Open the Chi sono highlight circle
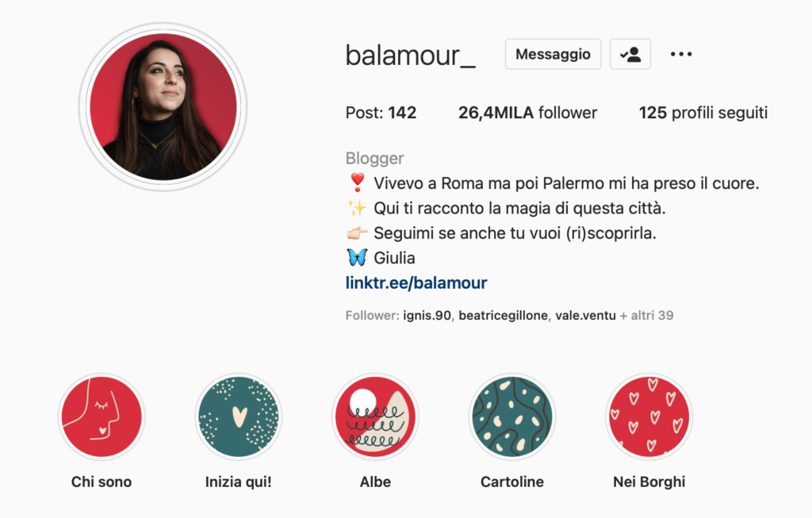 [x=101, y=416]
